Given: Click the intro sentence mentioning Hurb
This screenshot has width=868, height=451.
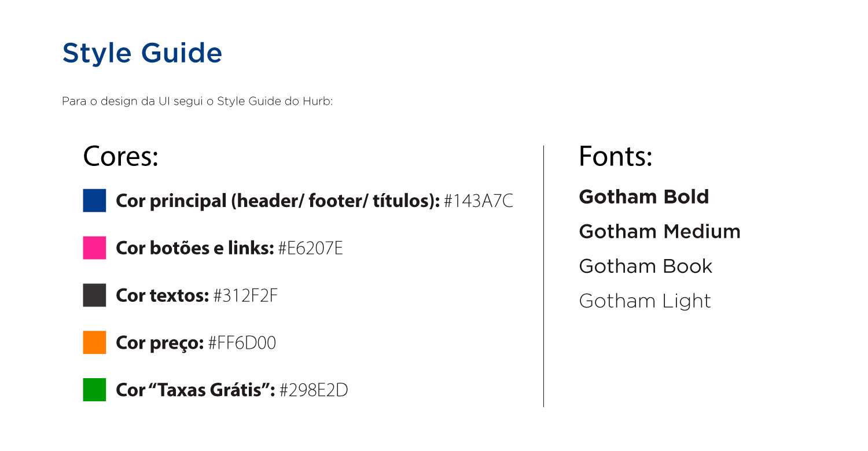Looking at the screenshot, I should point(197,102).
